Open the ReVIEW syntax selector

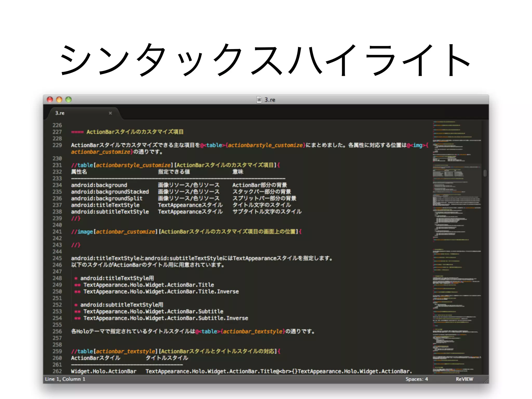[x=464, y=379]
